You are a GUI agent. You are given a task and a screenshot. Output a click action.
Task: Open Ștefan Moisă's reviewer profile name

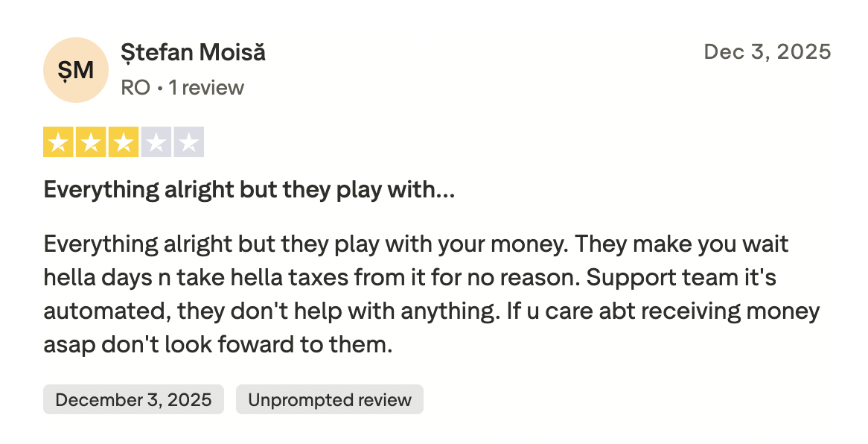click(193, 52)
